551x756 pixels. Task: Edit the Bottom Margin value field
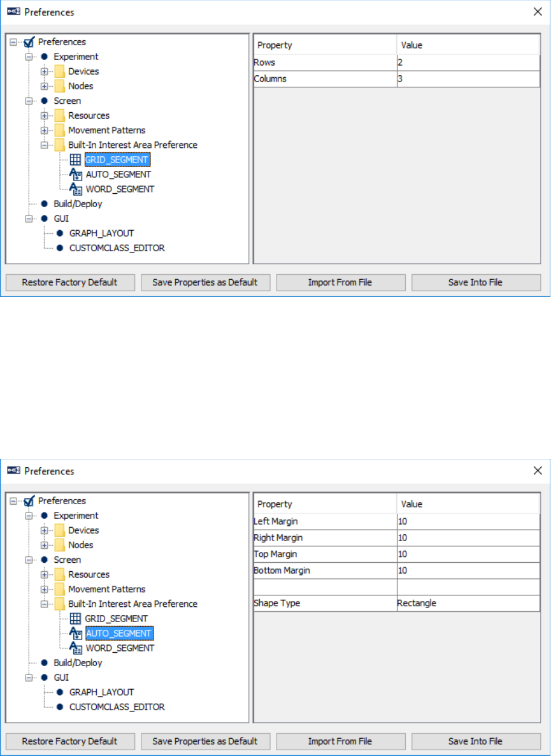pos(468,571)
